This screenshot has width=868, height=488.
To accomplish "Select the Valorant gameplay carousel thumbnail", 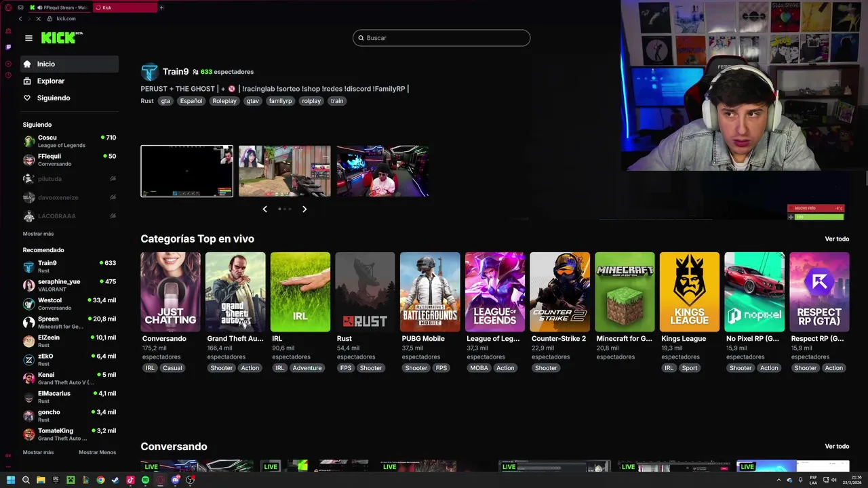I will 285,171.
